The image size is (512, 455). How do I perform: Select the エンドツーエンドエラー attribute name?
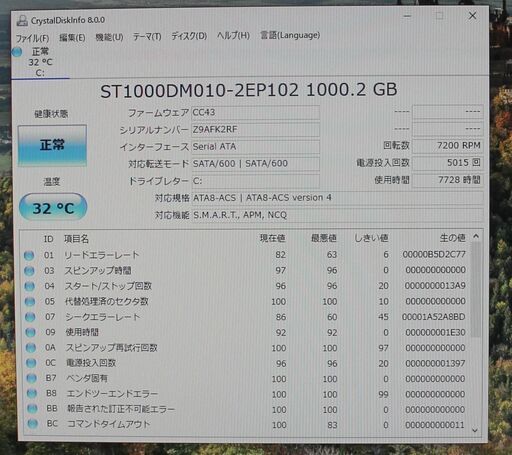coord(112,393)
